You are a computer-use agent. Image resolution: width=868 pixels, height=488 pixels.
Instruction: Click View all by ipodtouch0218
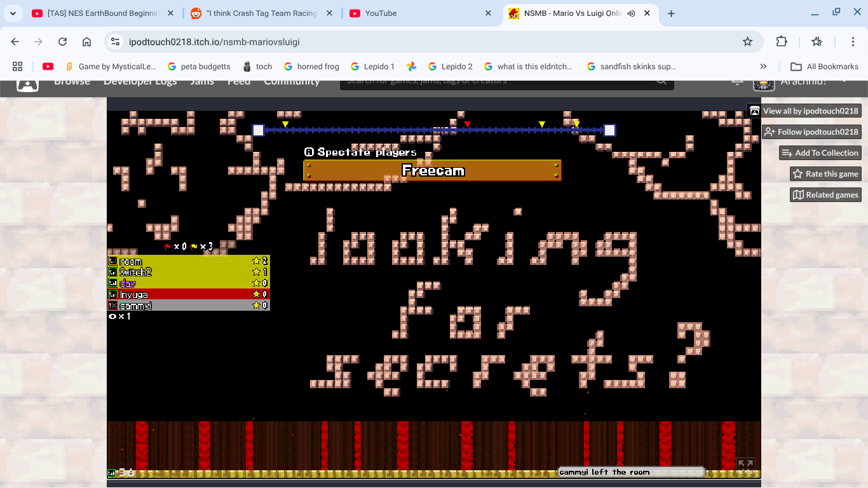pyautogui.click(x=804, y=111)
